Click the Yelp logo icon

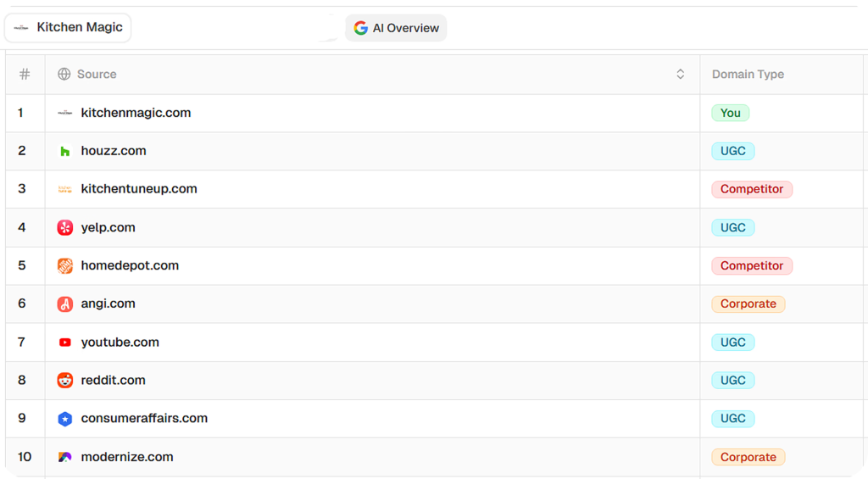point(65,228)
